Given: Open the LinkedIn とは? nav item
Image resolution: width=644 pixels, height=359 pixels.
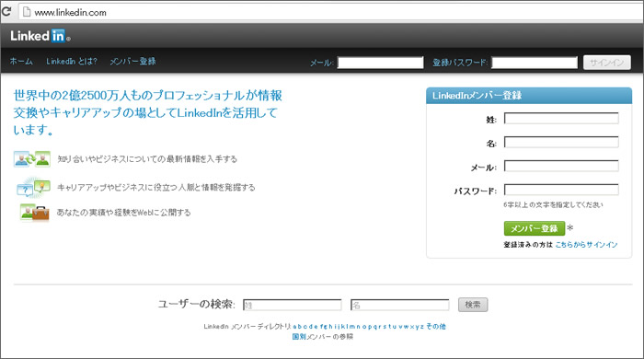Looking at the screenshot, I should point(72,61).
